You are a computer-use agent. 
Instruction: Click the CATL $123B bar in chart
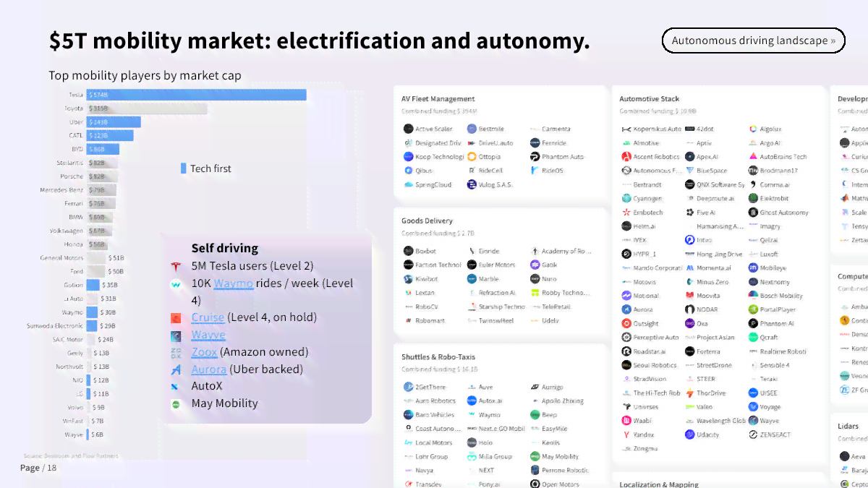[110, 136]
